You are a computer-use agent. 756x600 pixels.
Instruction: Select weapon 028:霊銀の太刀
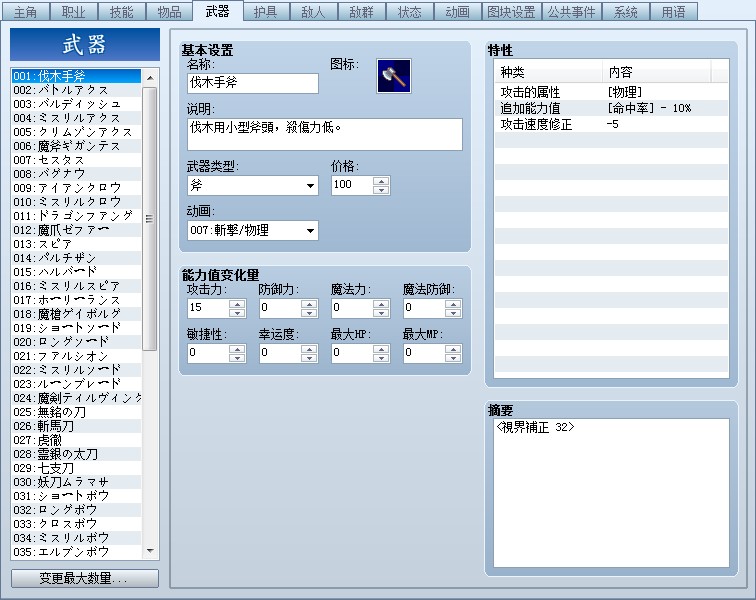(76, 453)
